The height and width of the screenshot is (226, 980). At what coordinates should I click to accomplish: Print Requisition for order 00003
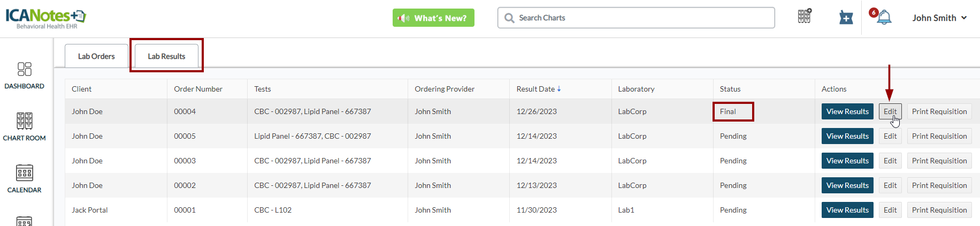[939, 161]
